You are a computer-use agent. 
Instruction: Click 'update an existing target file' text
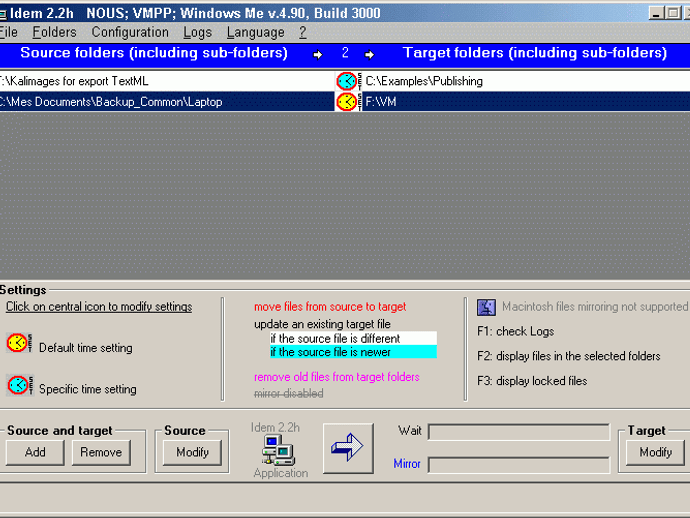coord(322,324)
